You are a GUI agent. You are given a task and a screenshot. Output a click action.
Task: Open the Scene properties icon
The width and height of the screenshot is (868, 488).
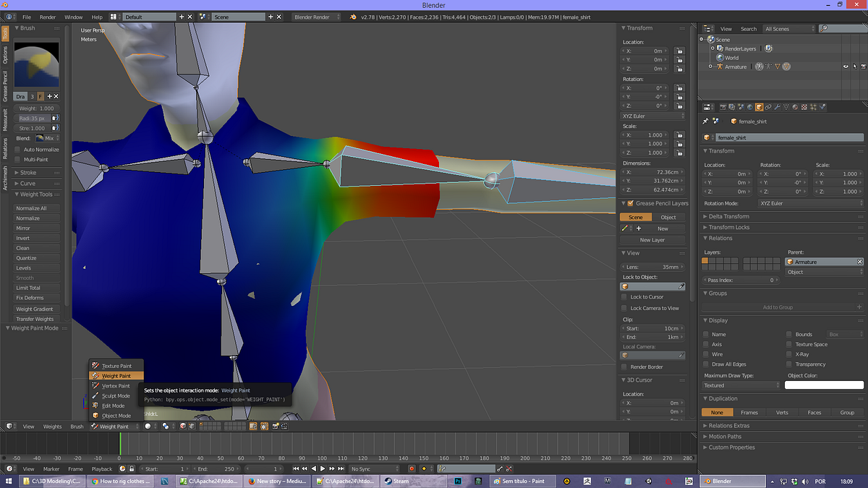[x=741, y=106]
